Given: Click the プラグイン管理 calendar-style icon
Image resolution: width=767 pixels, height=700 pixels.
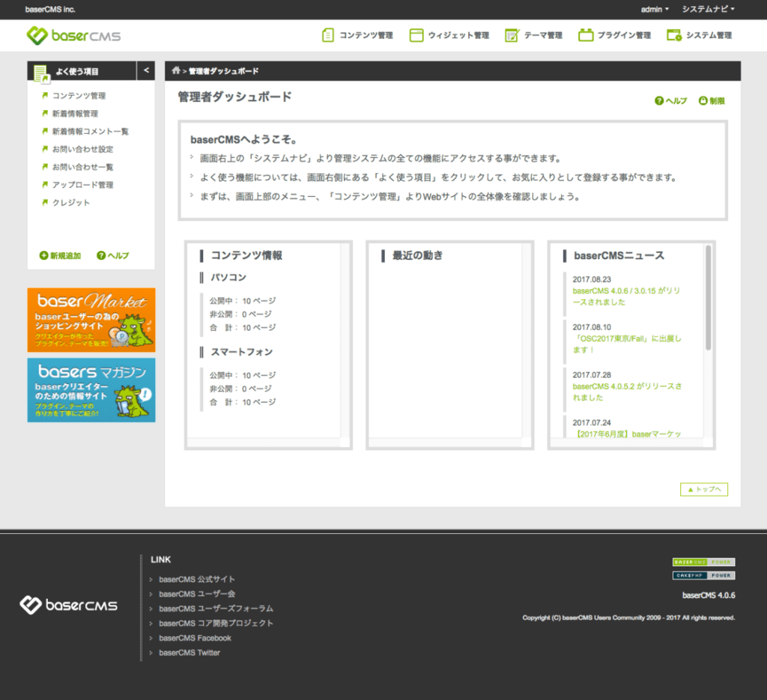Looking at the screenshot, I should pyautogui.click(x=584, y=34).
